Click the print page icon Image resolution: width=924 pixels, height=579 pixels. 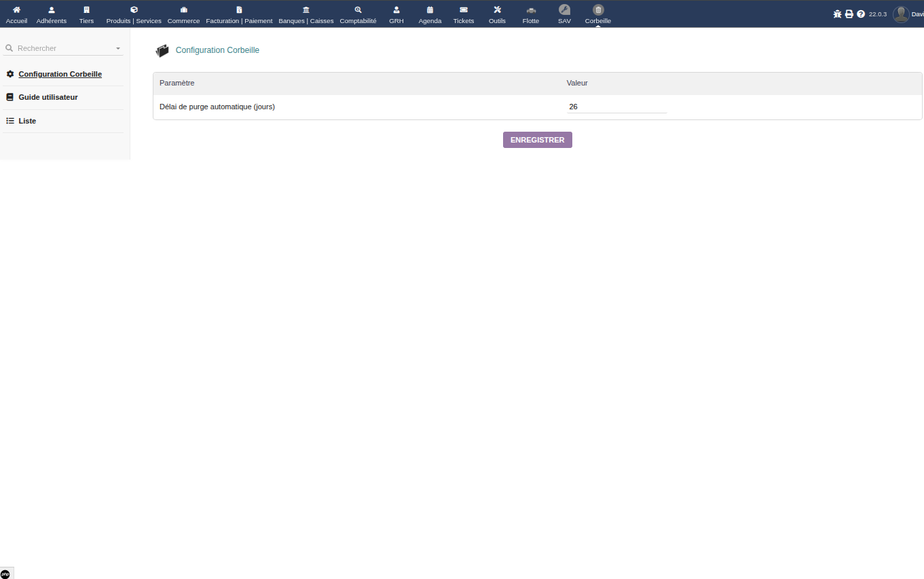[849, 14]
